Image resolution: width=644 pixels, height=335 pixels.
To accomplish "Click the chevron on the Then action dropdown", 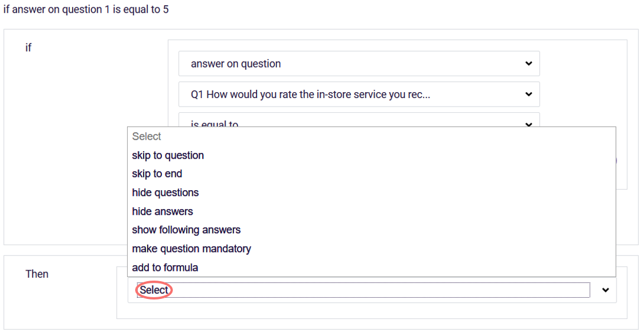I will click(x=605, y=290).
